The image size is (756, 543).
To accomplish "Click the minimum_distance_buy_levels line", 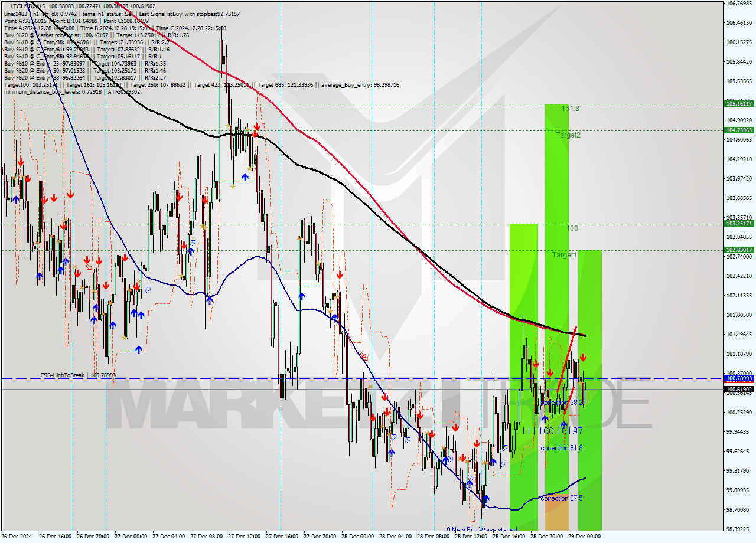I will pos(72,92).
